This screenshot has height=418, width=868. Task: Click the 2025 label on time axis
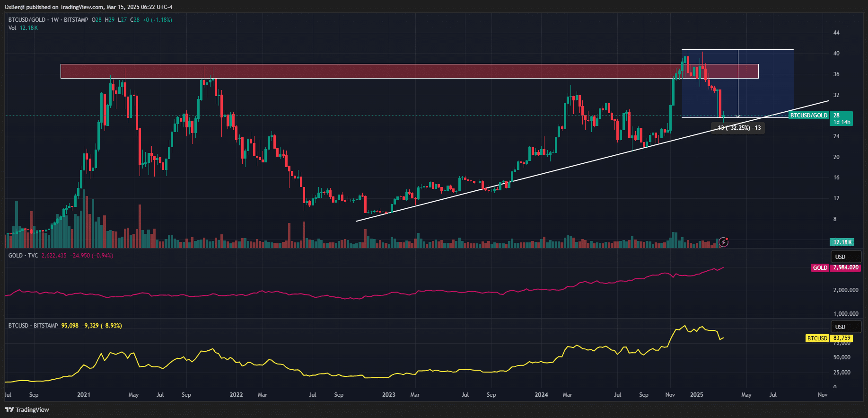point(696,395)
